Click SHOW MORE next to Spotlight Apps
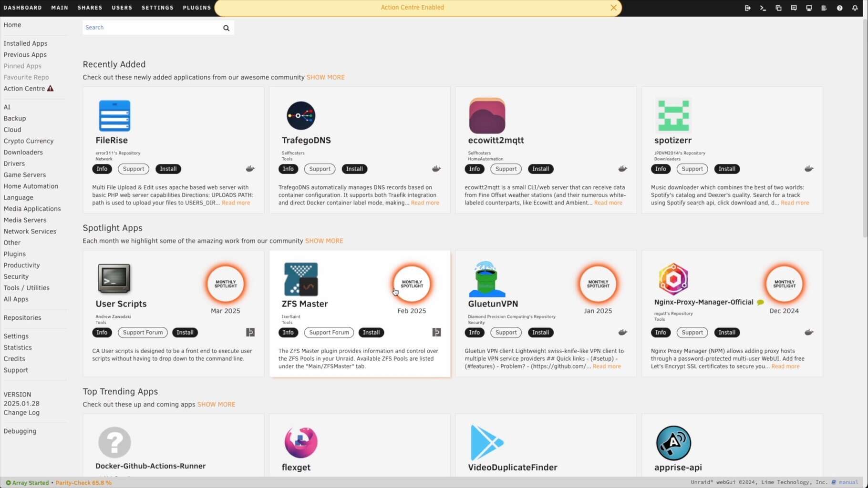The height and width of the screenshot is (488, 868). tap(324, 241)
